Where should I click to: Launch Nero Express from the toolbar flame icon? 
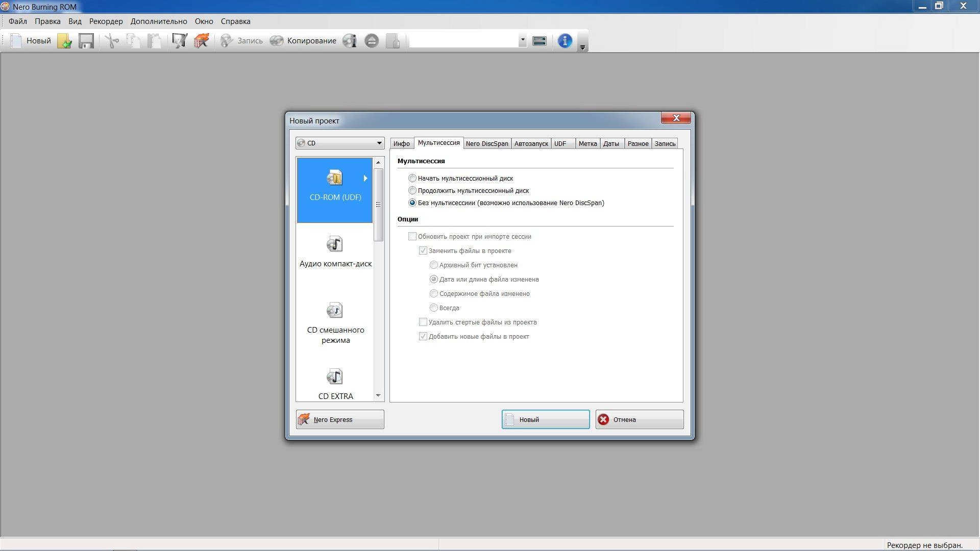click(202, 41)
